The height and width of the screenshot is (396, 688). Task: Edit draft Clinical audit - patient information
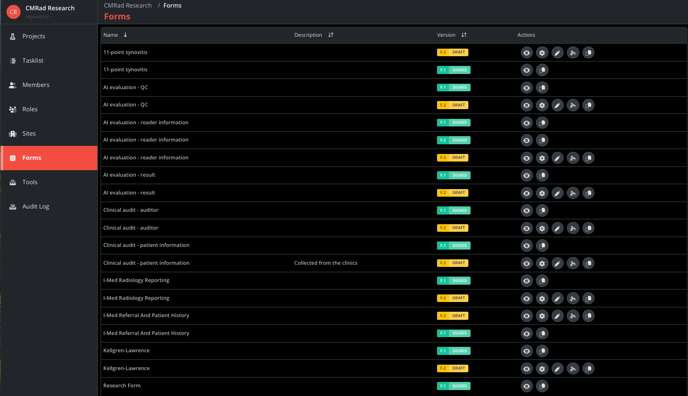(x=557, y=263)
